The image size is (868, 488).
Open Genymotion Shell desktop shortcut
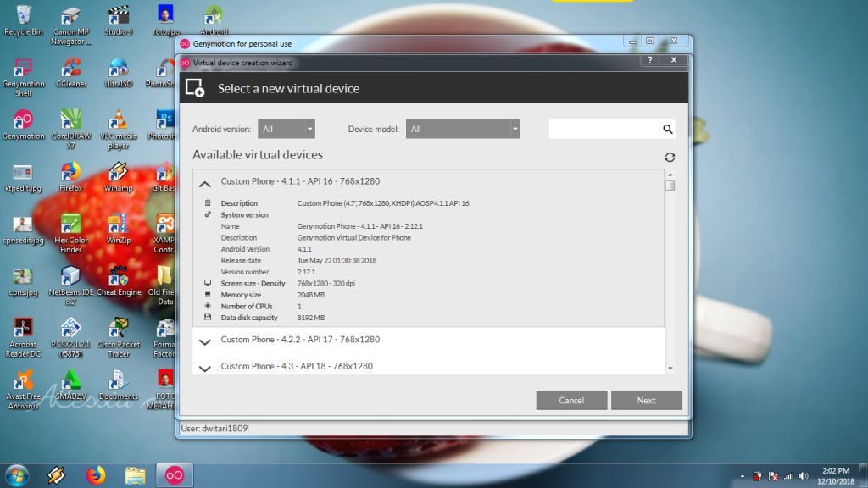[x=23, y=70]
